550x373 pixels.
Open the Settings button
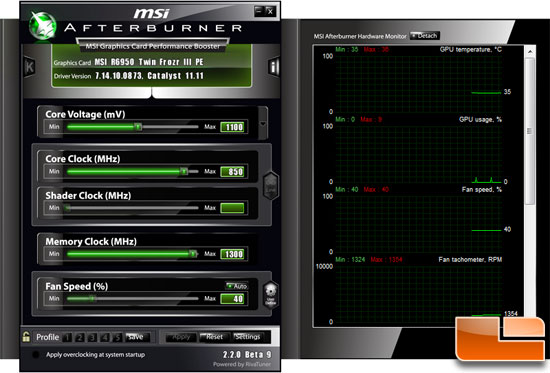click(x=249, y=337)
